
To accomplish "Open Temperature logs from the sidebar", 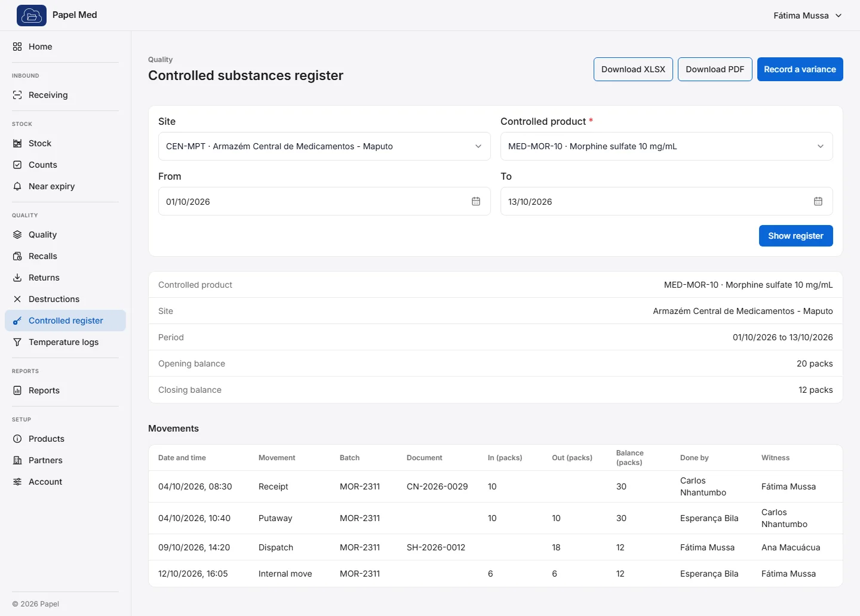I will coord(65,342).
